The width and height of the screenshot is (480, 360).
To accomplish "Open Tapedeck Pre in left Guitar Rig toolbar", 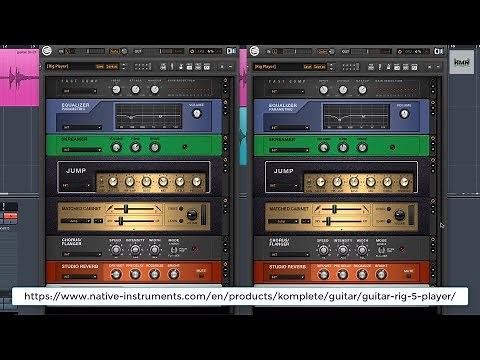I will [x=163, y=67].
